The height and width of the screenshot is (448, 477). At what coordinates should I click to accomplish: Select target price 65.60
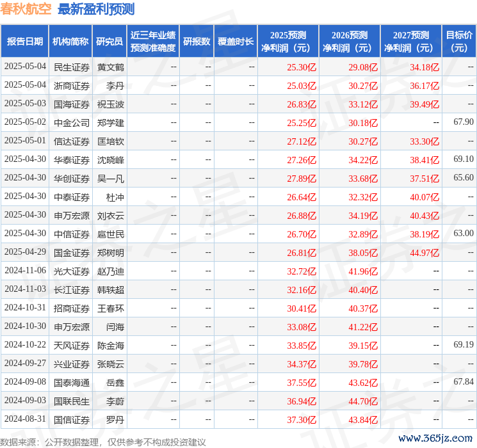point(464,178)
